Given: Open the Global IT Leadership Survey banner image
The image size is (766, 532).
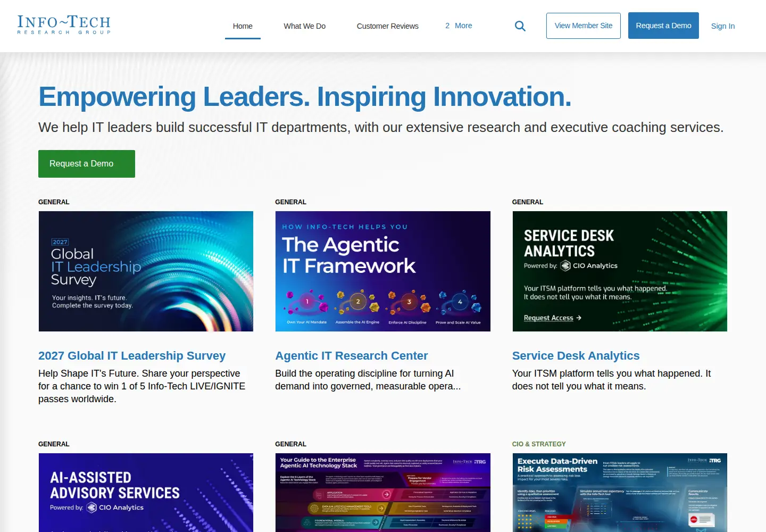Looking at the screenshot, I should coord(146,271).
